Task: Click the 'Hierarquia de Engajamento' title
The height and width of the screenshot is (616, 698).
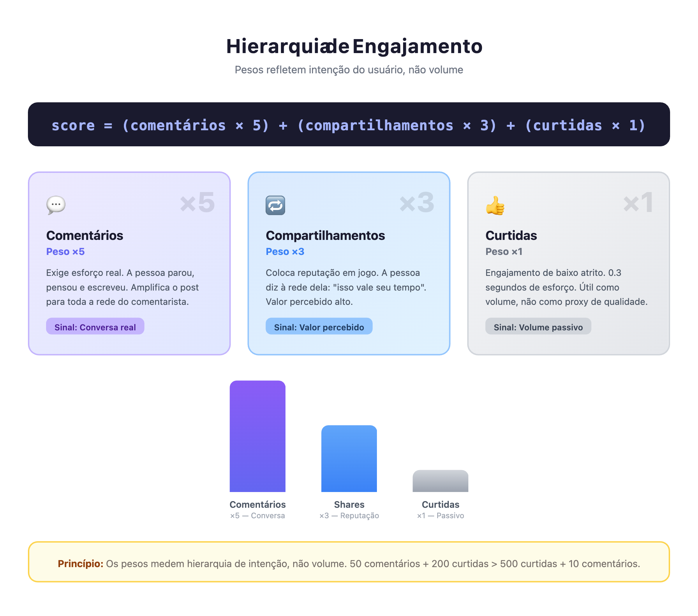Action: tap(354, 46)
